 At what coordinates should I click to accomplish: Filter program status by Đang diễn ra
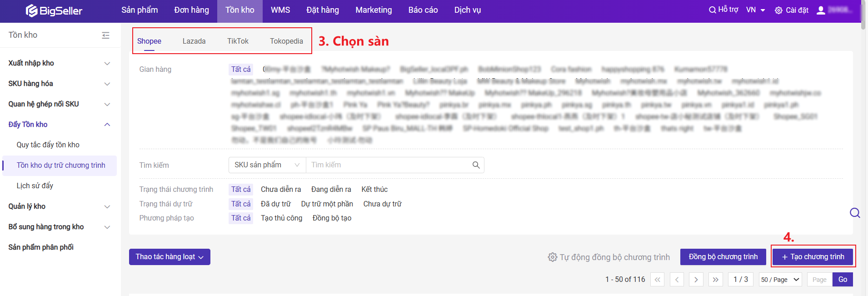(331, 190)
